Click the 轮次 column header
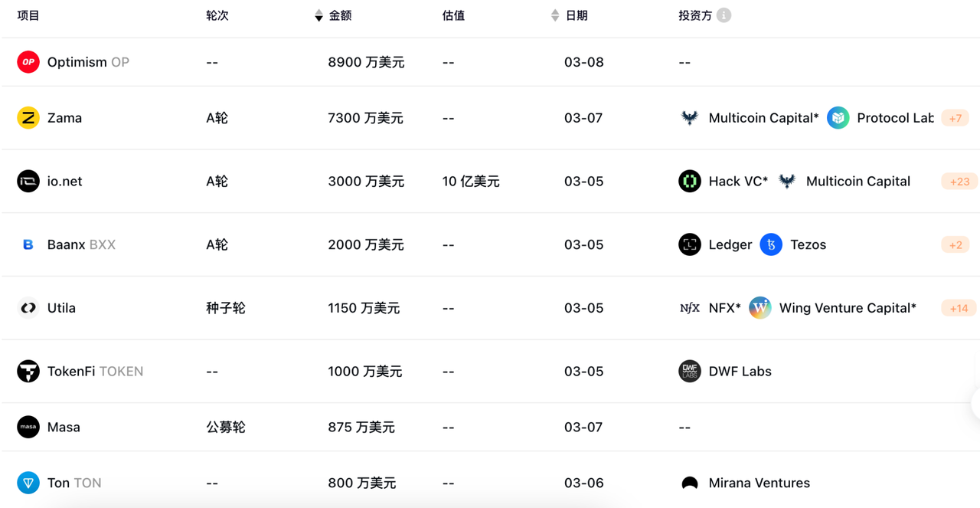Screen dimensions: 980x508 coord(217,15)
